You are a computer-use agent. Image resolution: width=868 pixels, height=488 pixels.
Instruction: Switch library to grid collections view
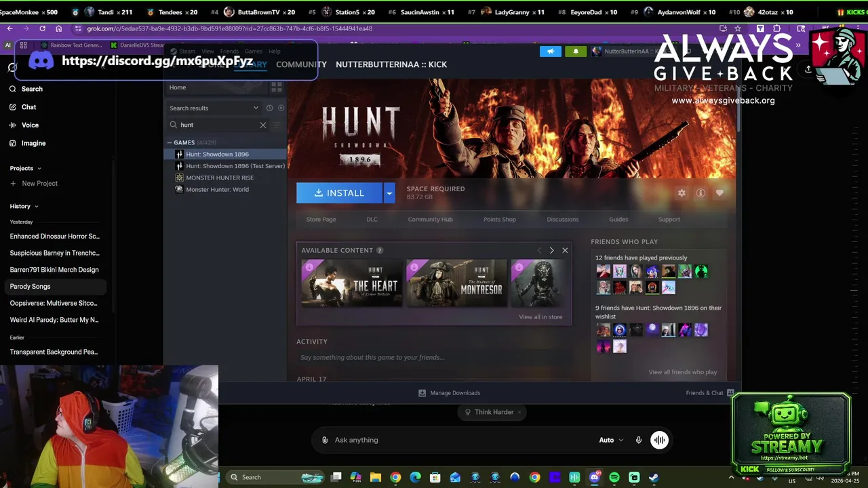[277, 87]
